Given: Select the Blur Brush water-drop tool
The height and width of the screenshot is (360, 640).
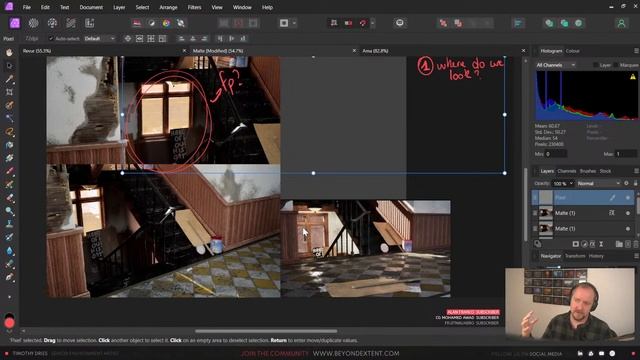Looking at the screenshot, I should point(9,250).
